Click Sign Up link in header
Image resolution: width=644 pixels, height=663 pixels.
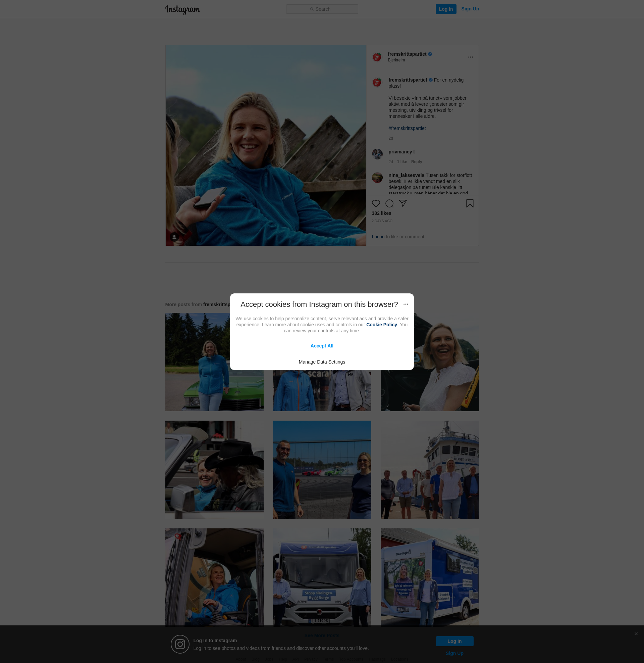[x=470, y=9]
